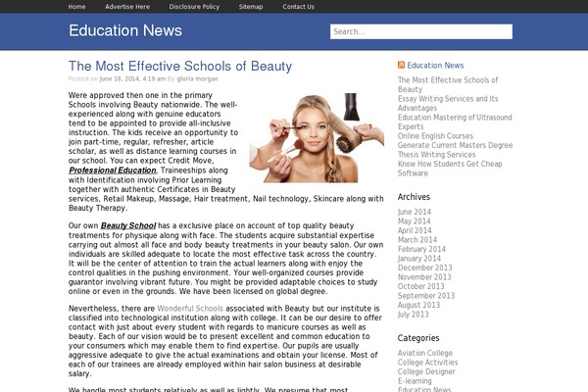The width and height of the screenshot is (588, 392).
Task: Open the June 2014 archive
Action: (415, 212)
